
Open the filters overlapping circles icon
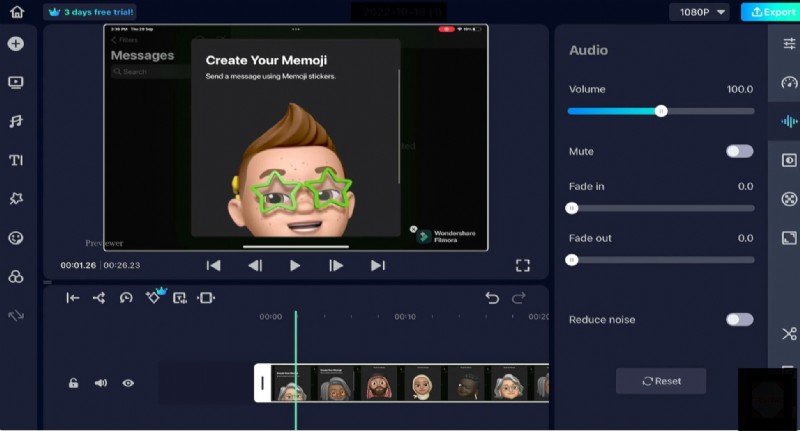[x=16, y=276]
